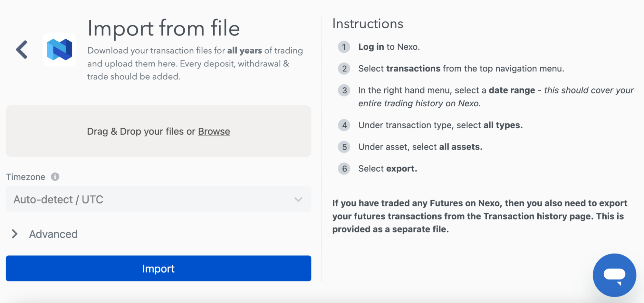Image resolution: width=644 pixels, height=303 pixels.
Task: Click the Advanced label text
Action: click(x=53, y=234)
